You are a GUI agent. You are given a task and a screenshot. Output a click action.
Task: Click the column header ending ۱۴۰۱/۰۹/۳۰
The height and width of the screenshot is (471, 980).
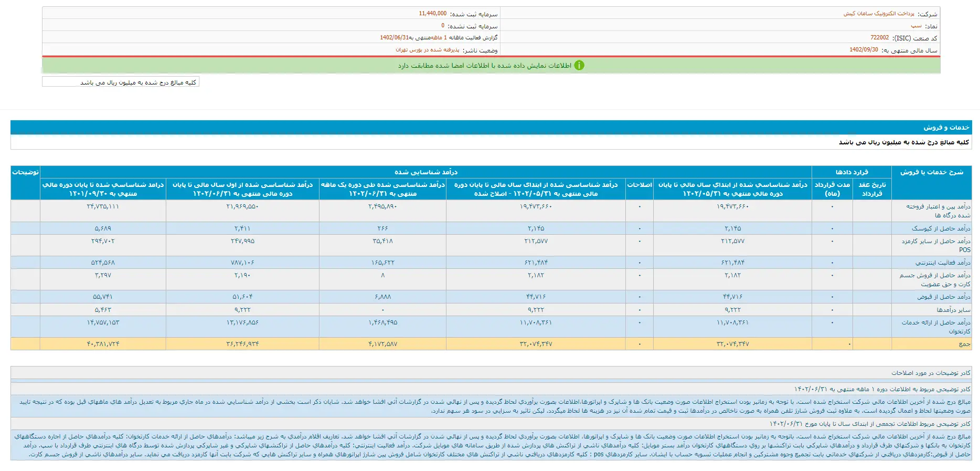click(x=103, y=189)
